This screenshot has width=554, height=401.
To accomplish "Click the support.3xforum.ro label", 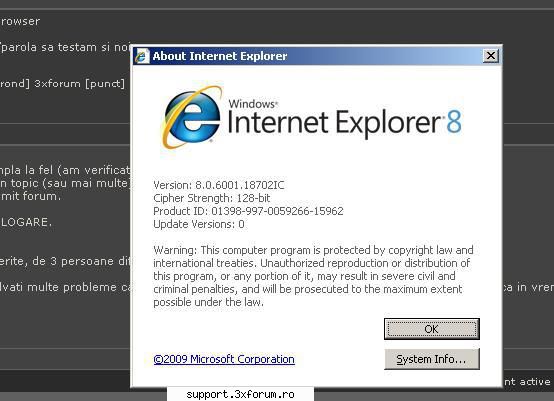I will [x=240, y=394].
